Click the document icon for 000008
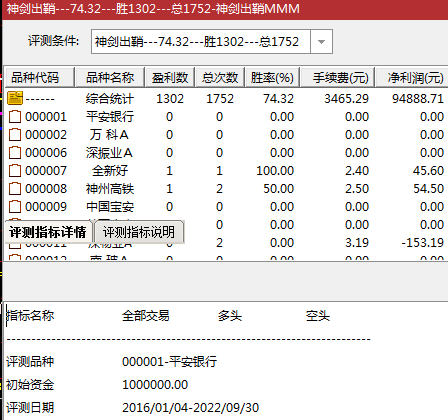Screen dimensions: 448x420 tap(15, 189)
